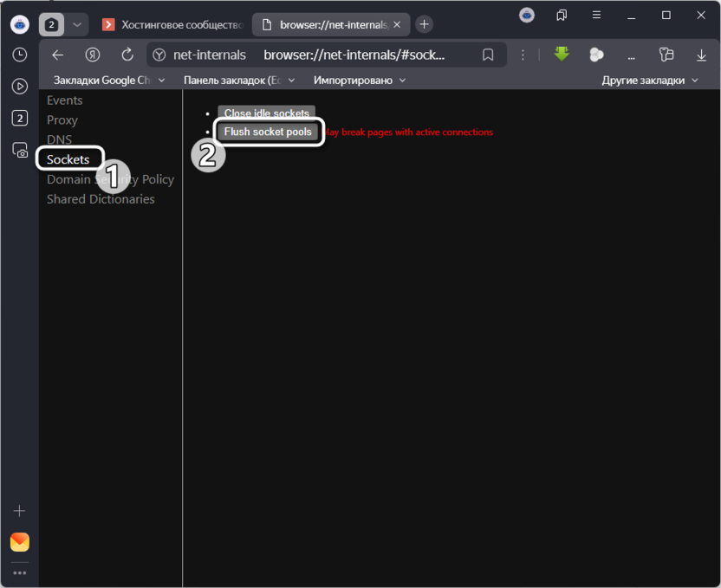Open the video play icon in sidebar
The height and width of the screenshot is (588, 721).
click(x=20, y=87)
